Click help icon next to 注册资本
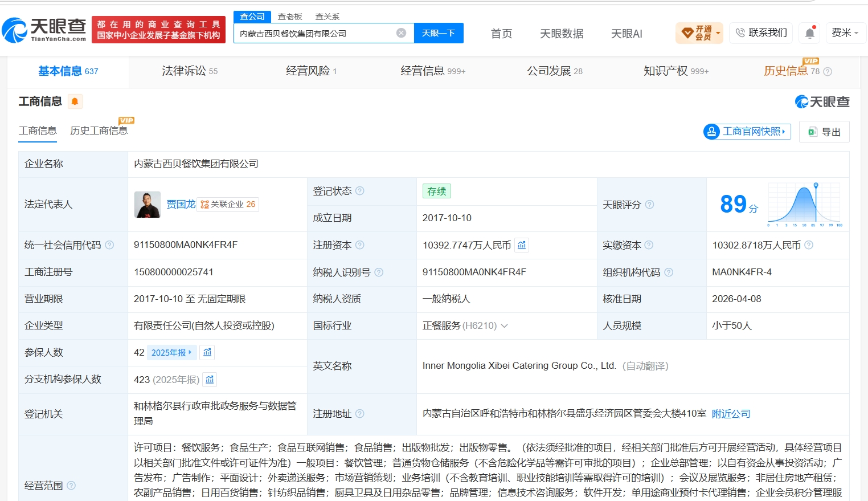 click(x=360, y=245)
